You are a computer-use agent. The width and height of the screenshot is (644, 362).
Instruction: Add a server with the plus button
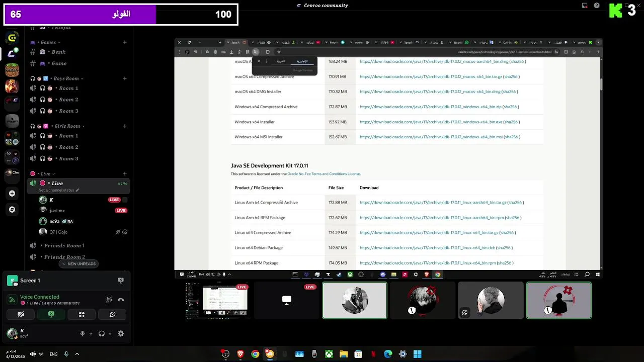tap(12, 194)
